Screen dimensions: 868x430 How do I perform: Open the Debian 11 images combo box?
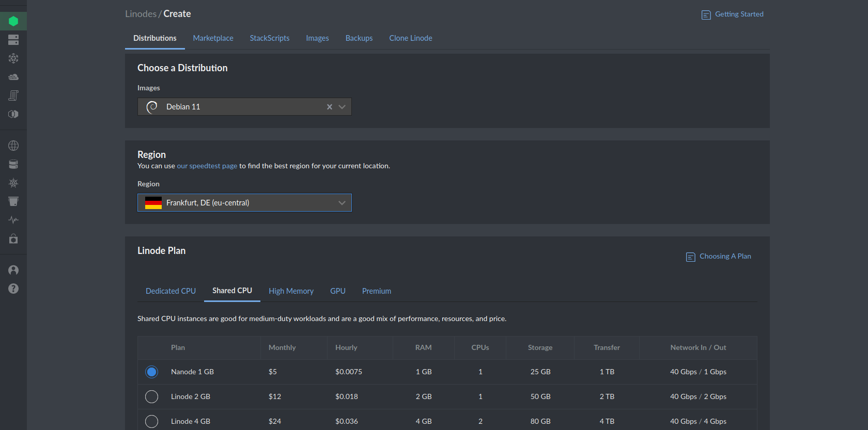(x=244, y=107)
